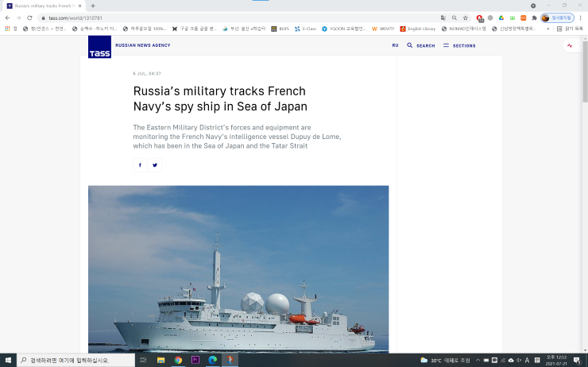Open the TASS search
The height and width of the screenshot is (367, 588).
click(x=421, y=45)
